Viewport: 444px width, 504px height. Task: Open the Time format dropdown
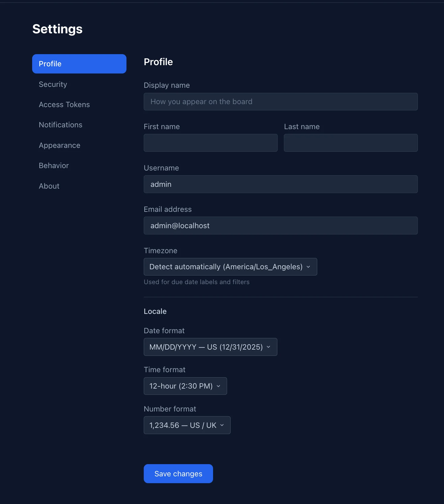(185, 386)
